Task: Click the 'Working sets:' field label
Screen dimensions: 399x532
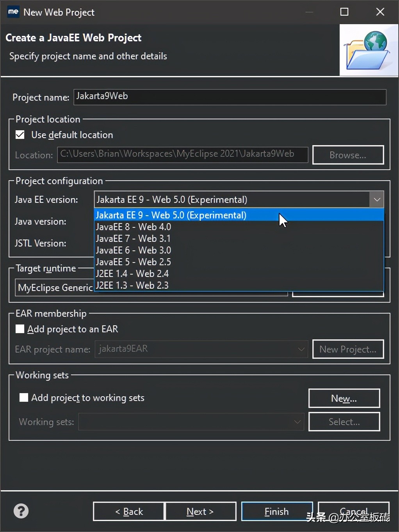Action: pyautogui.click(x=46, y=422)
